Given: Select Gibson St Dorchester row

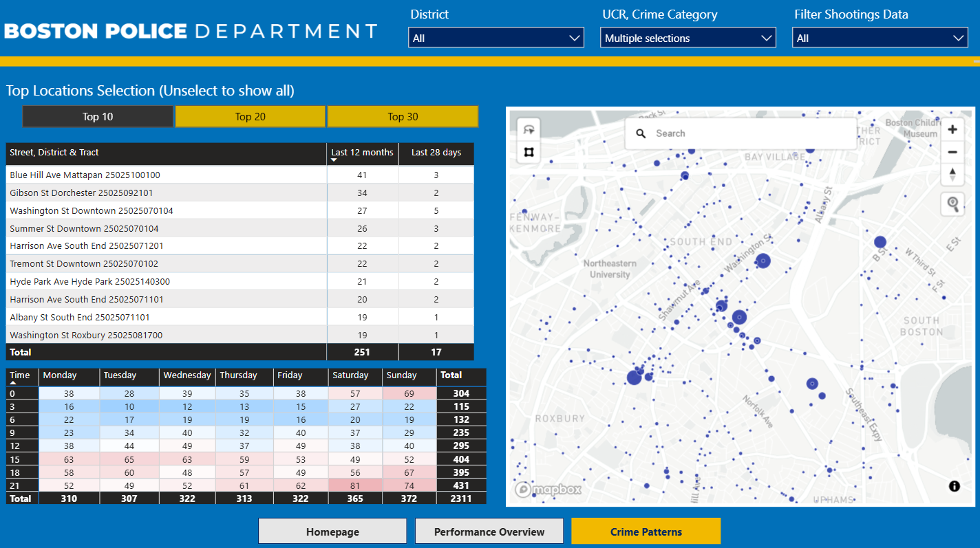Looking at the screenshot, I should [x=240, y=193].
